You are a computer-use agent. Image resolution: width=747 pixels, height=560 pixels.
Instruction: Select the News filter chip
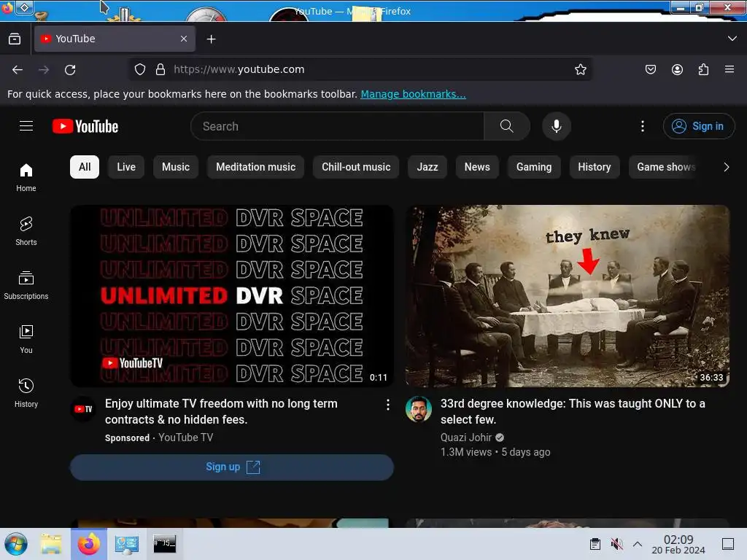pos(477,167)
